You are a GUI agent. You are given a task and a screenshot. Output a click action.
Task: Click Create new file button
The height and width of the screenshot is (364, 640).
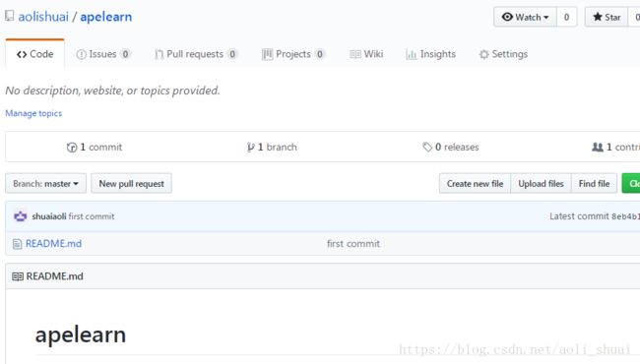pos(475,183)
